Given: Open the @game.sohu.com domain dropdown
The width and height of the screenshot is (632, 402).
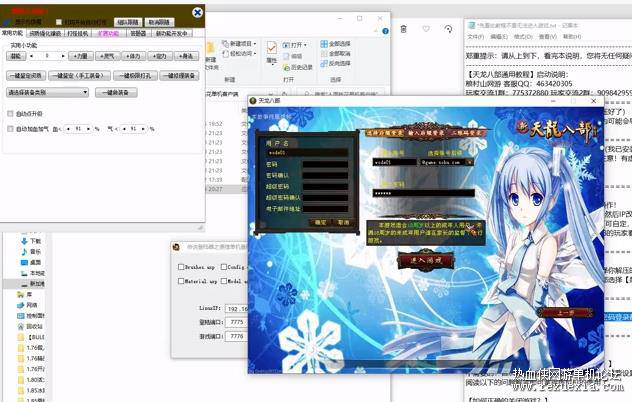Looking at the screenshot, I should click(x=469, y=162).
